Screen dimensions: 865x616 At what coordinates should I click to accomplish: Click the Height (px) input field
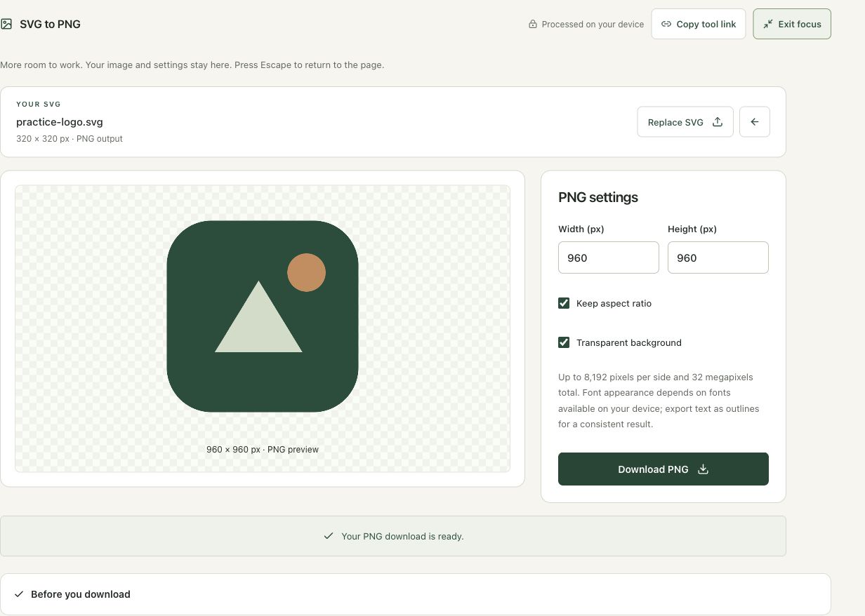[x=718, y=258]
